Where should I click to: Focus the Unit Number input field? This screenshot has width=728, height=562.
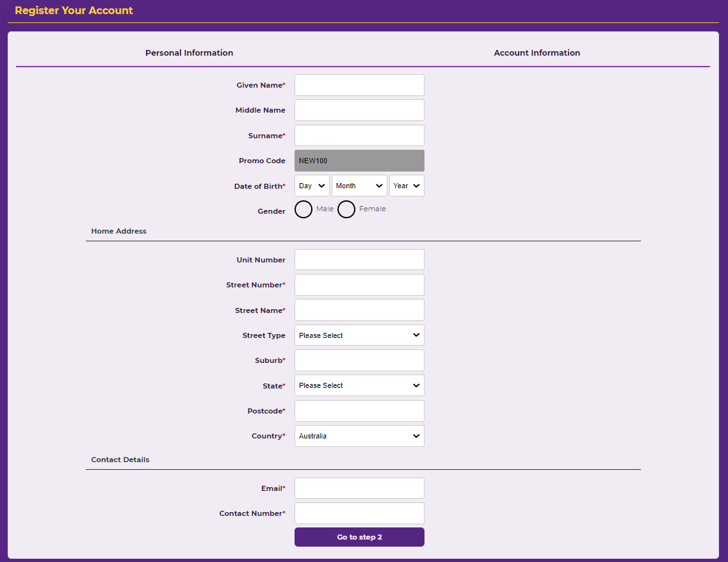click(x=359, y=260)
